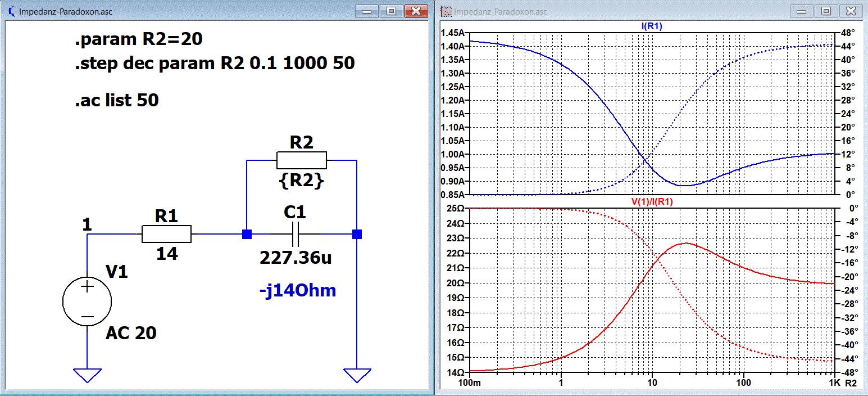Maximize the plot window
This screenshot has height=396, width=868.
[826, 11]
